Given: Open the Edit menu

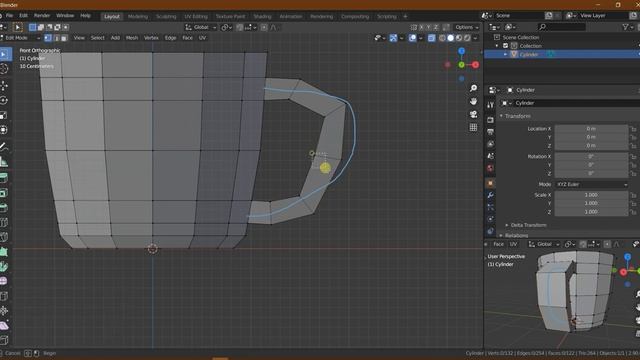Looking at the screenshot, I should click(x=24, y=16).
